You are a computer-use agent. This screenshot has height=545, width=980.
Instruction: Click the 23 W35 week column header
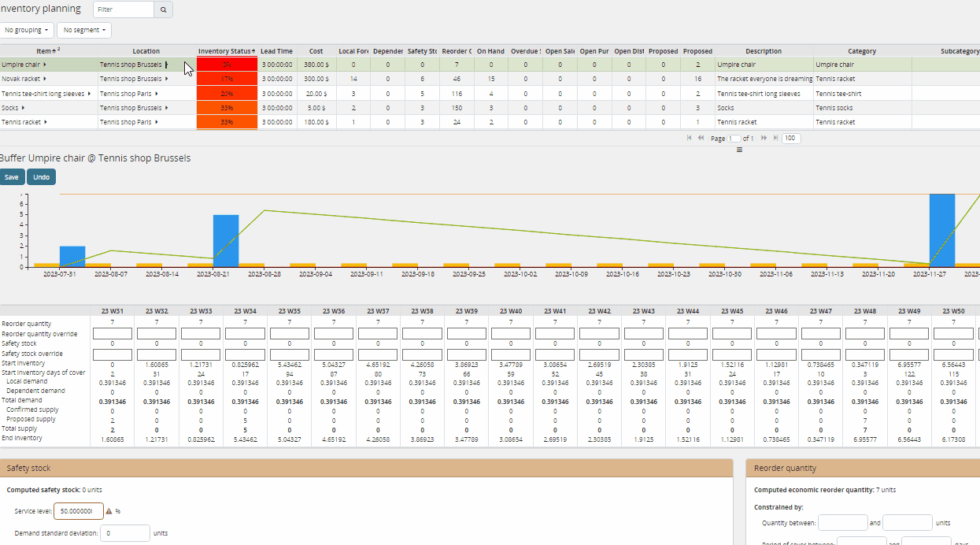289,311
